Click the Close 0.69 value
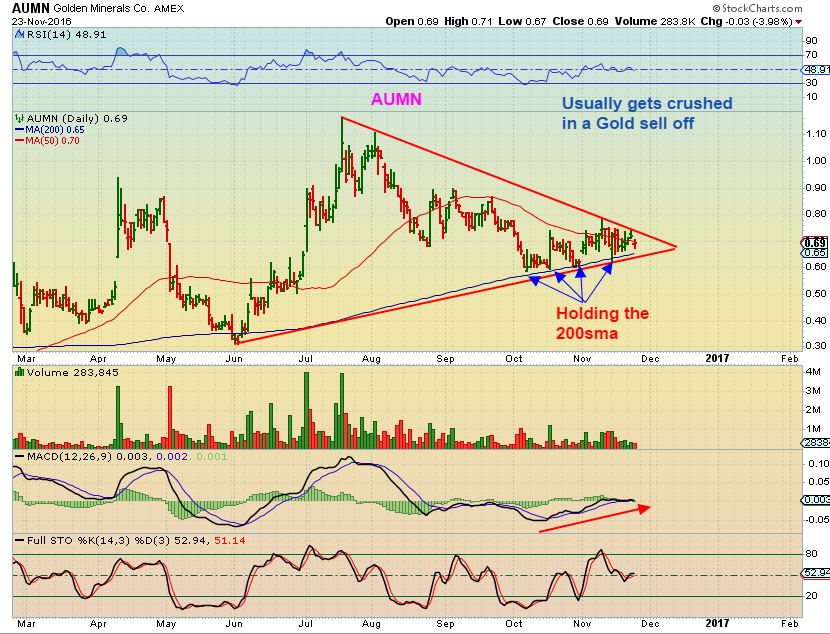Screen dimensions: 830x634 [581, 22]
